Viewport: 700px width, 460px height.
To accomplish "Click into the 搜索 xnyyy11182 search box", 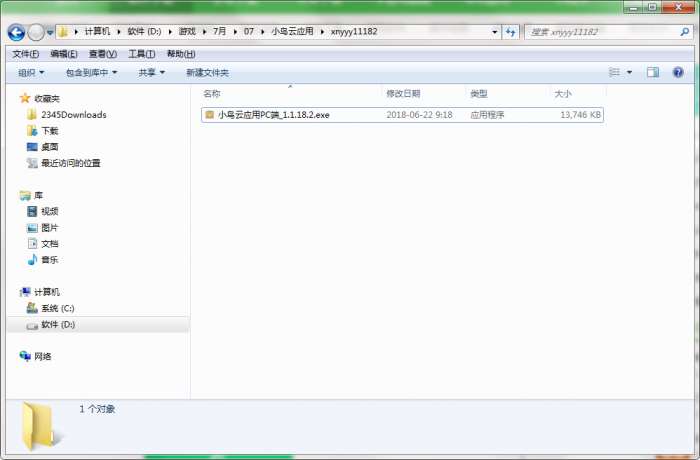I will coord(603,32).
